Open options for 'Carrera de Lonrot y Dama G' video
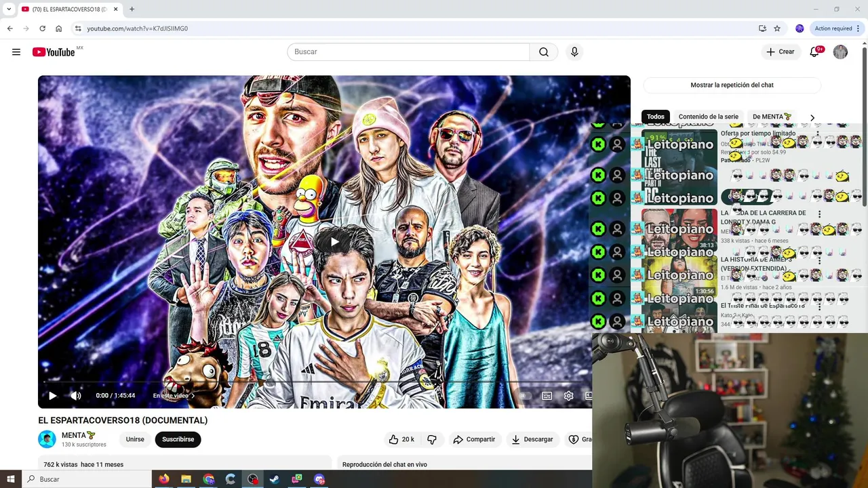The height and width of the screenshot is (488, 868). 819,214
